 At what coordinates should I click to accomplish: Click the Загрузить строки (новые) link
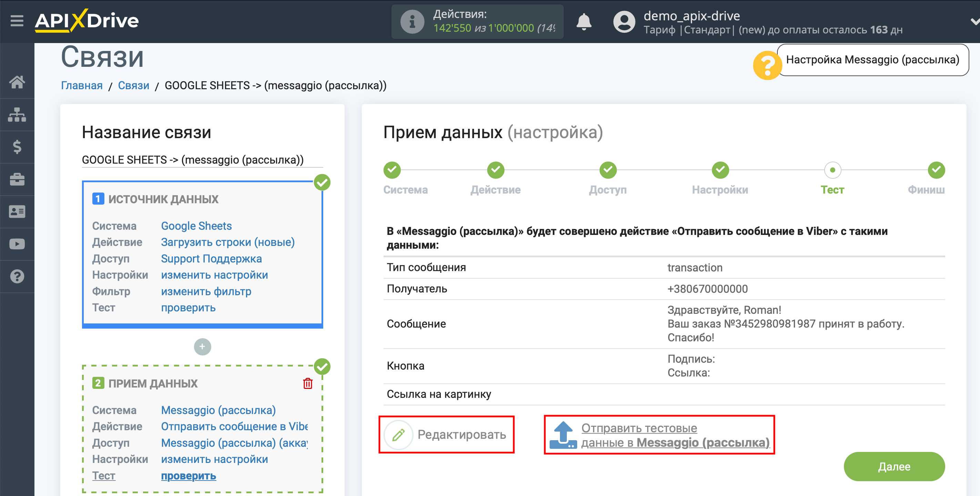click(228, 242)
